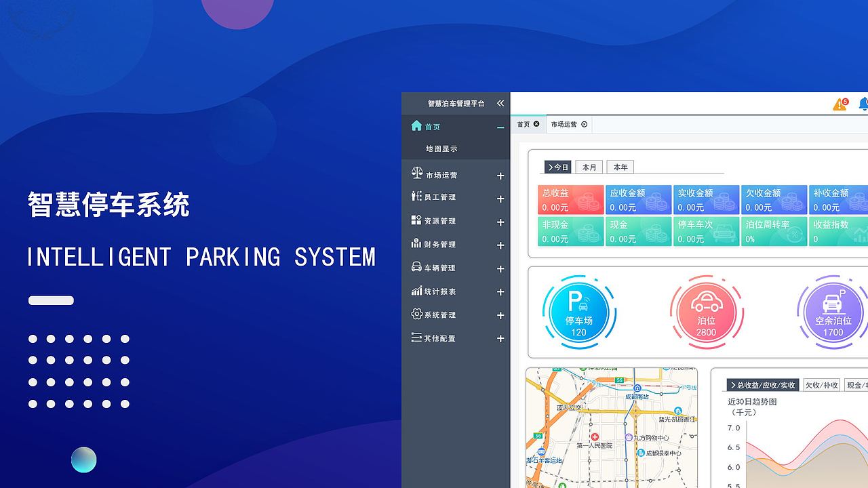The image size is (868, 488).
Task: Click the 7.0 axis value on chart
Action: point(733,428)
